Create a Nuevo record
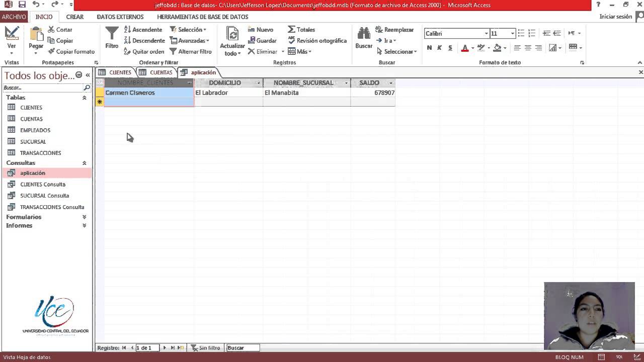 260,30
